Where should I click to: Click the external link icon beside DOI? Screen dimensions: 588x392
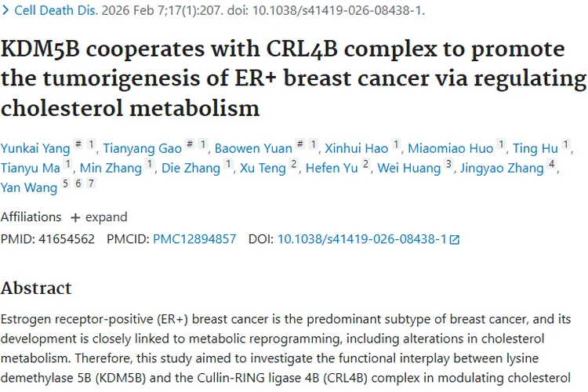[x=455, y=240]
